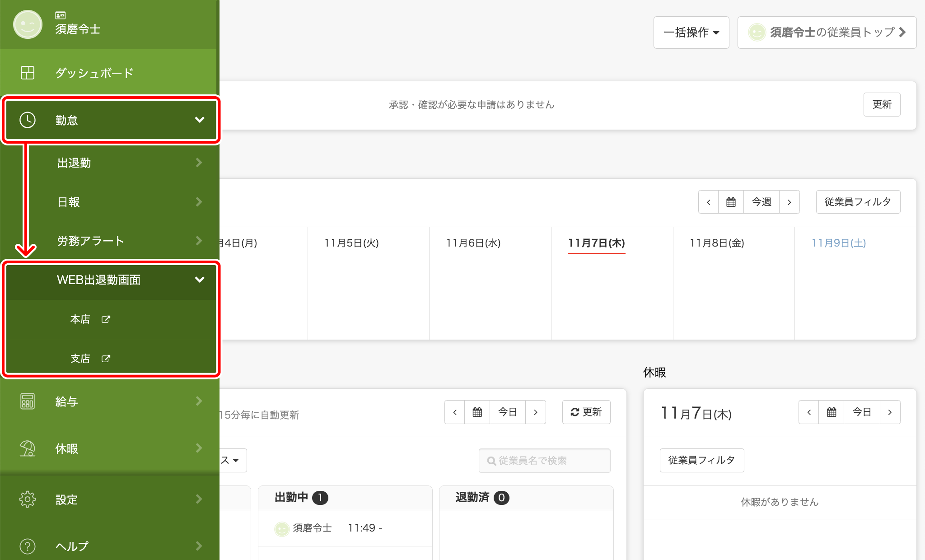Click the beach umbrella 休暇 icon
Image resolution: width=925 pixels, height=560 pixels.
coord(28,448)
